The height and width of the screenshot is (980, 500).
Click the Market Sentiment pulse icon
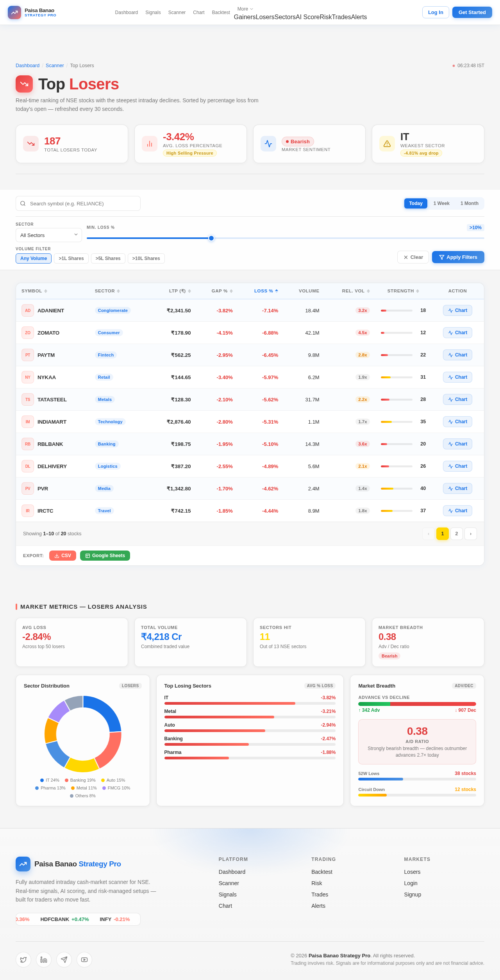point(268,144)
